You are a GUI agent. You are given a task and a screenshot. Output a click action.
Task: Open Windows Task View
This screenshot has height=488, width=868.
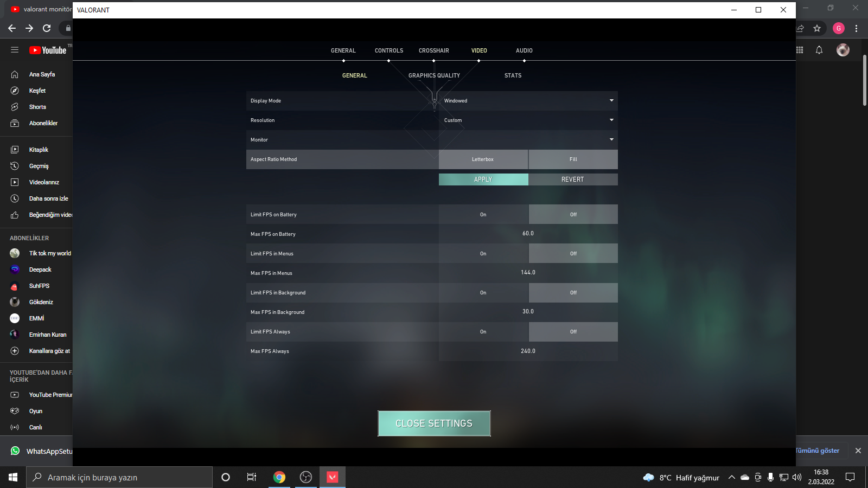[x=252, y=477]
